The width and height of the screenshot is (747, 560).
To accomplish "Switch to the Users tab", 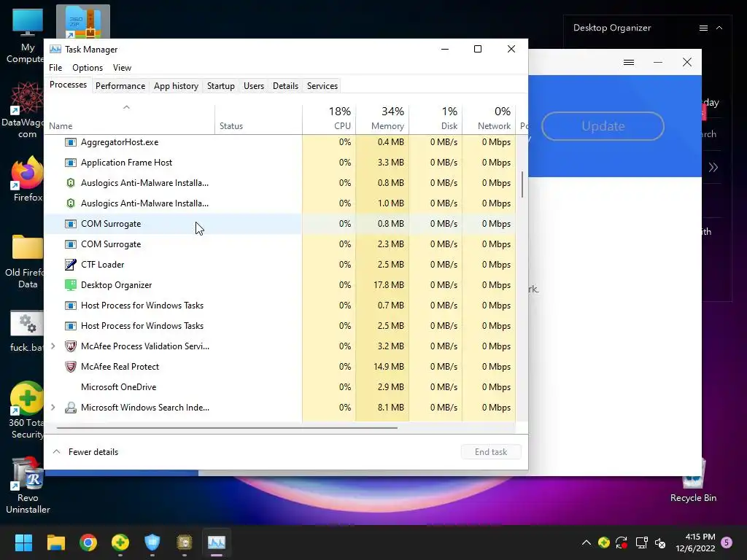I will click(253, 86).
